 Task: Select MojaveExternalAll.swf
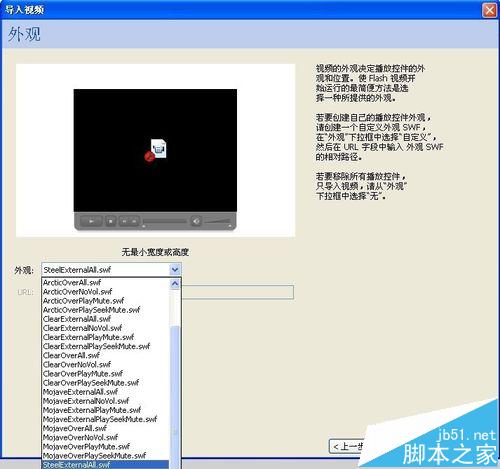click(x=105, y=392)
